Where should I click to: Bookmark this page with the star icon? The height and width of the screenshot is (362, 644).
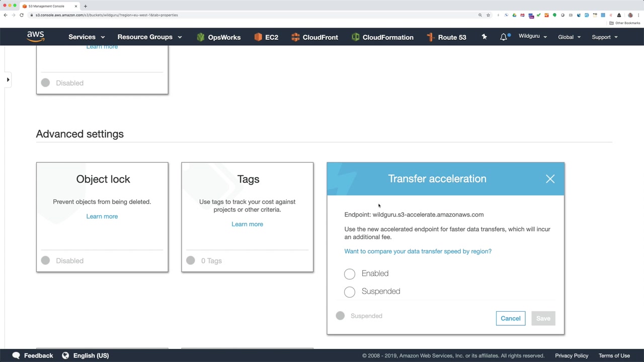coord(488,15)
